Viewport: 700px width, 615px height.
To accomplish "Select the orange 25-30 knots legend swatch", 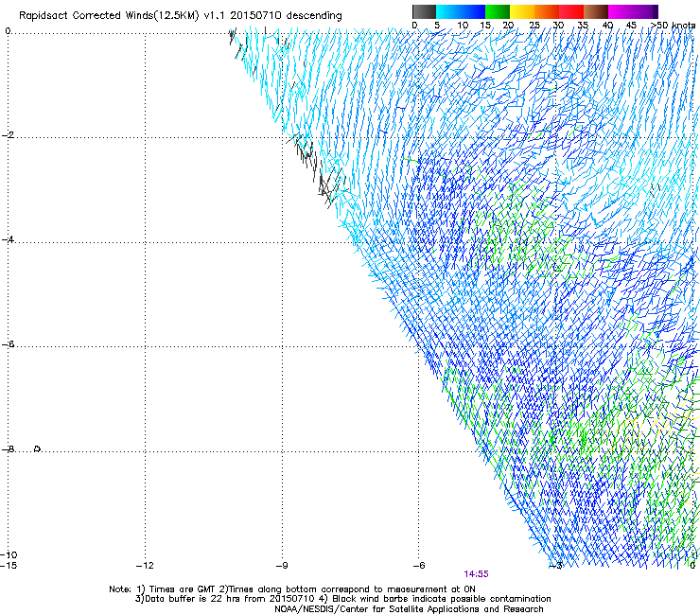I will (x=547, y=11).
